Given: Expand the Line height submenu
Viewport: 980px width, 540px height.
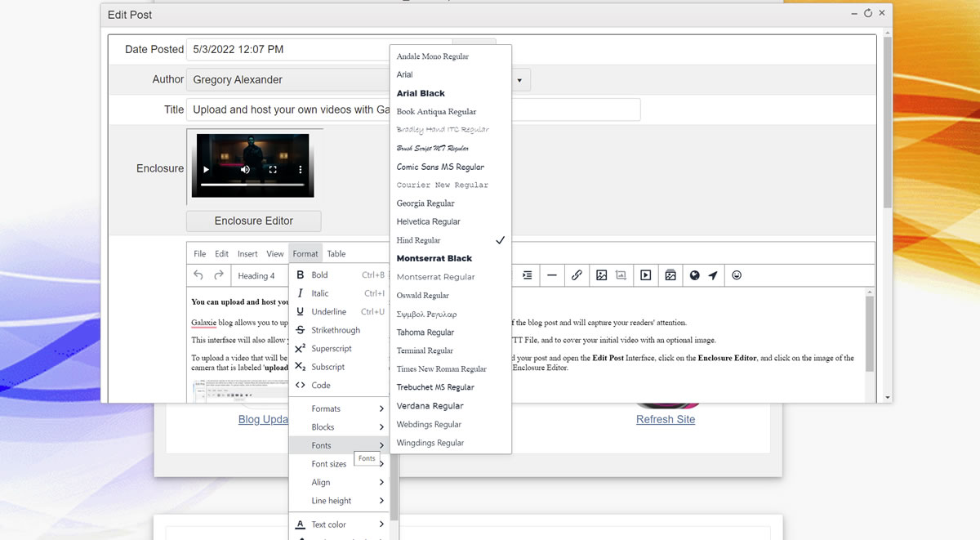Looking at the screenshot, I should [x=339, y=501].
